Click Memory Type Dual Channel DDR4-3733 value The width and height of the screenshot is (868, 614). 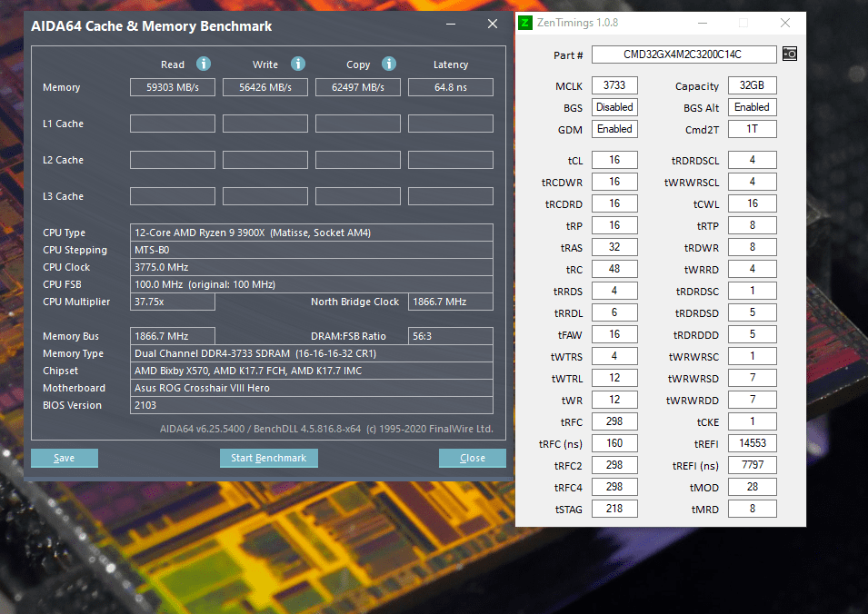point(311,353)
